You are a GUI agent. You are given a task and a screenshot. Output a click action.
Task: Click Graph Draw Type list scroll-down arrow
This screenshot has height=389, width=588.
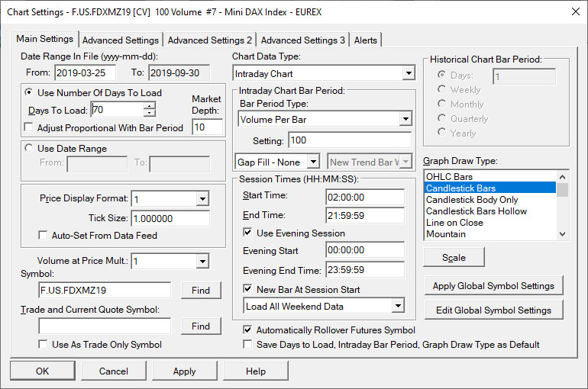pos(562,234)
